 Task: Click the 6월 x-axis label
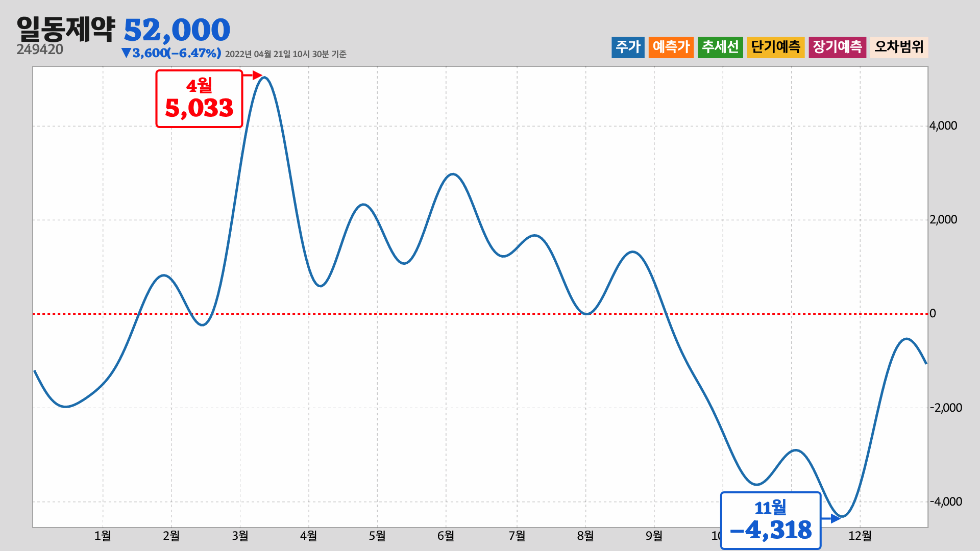point(446,536)
